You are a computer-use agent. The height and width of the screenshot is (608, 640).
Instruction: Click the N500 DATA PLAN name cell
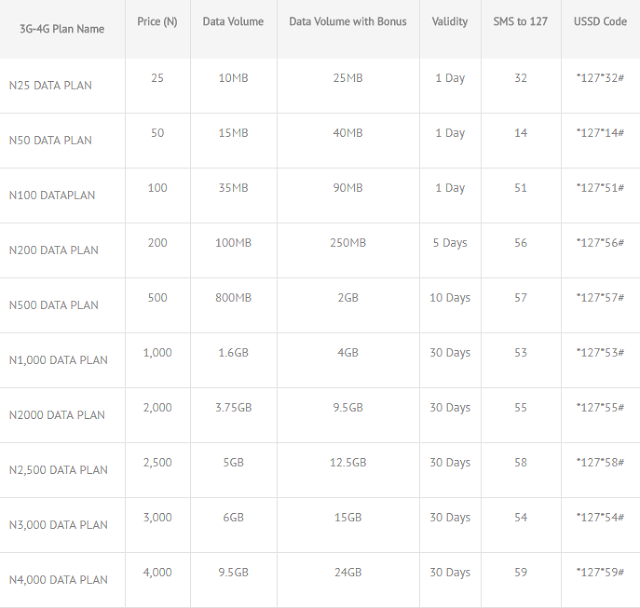(53, 305)
